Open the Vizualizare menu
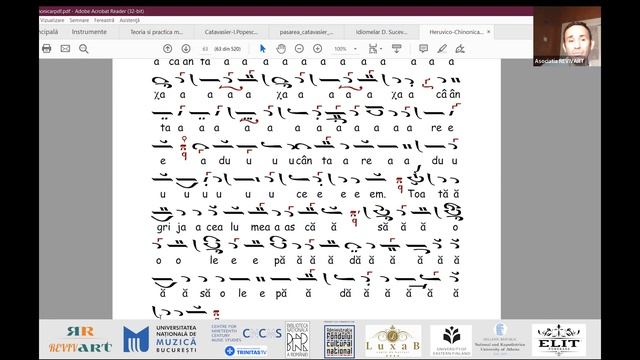This screenshot has height=360, width=640. click(52, 20)
